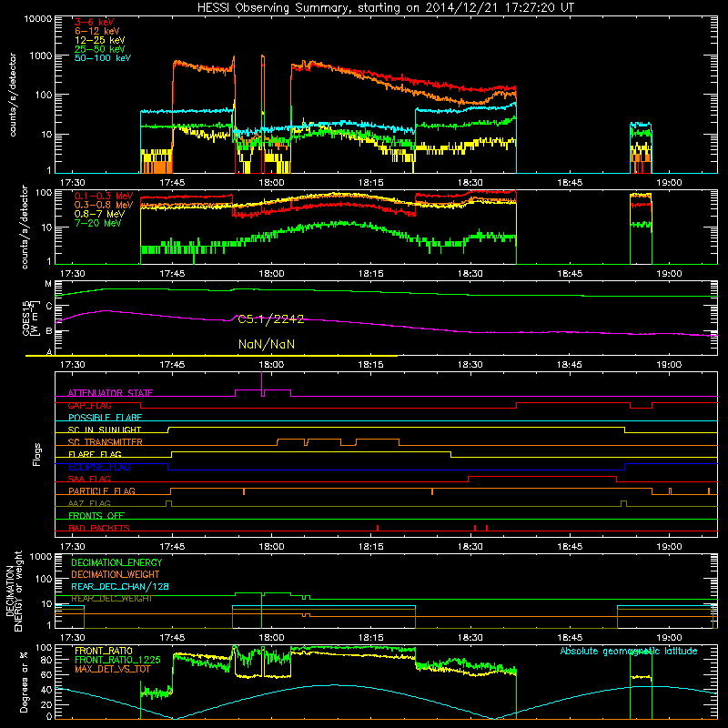Select the BAD_PACKETS flag label
The image size is (728, 728).
(99, 528)
